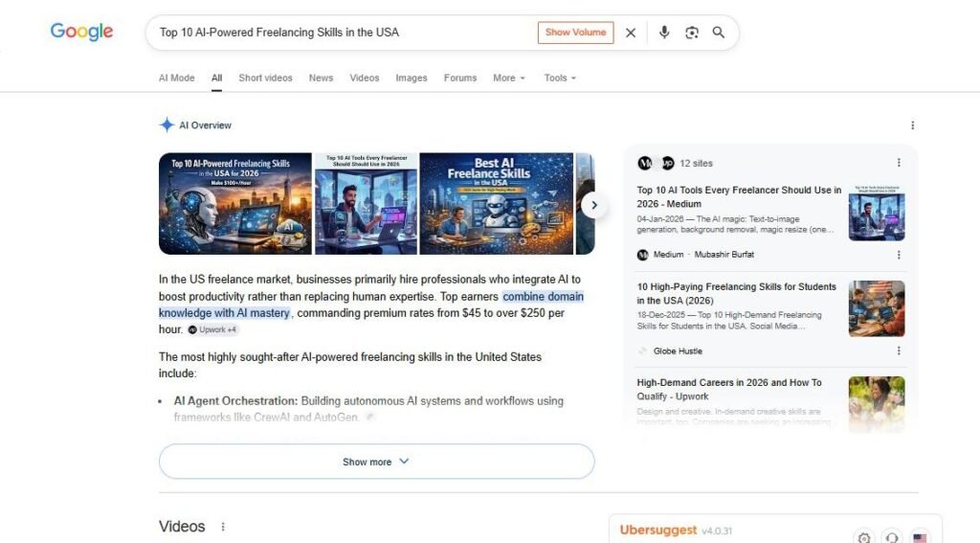Viewport: 980px width, 543px height.
Task: Click the Ubersuggest brand name
Action: 658,530
